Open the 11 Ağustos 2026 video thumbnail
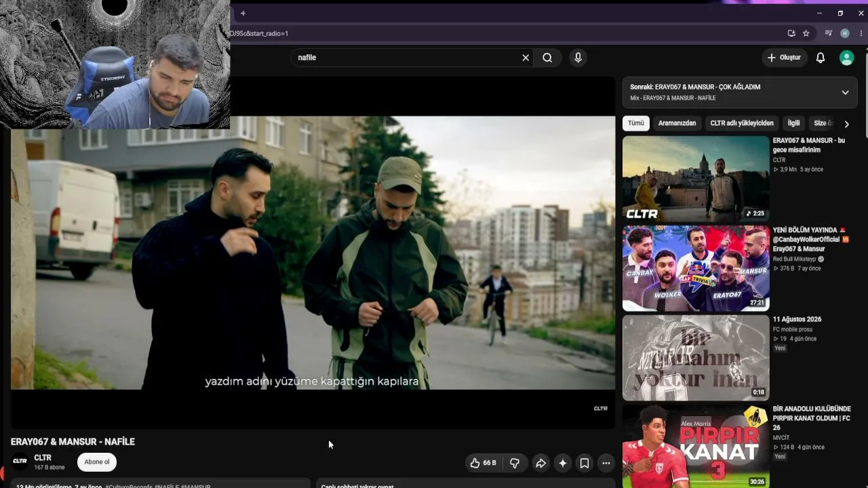This screenshot has width=868, height=488. point(696,358)
